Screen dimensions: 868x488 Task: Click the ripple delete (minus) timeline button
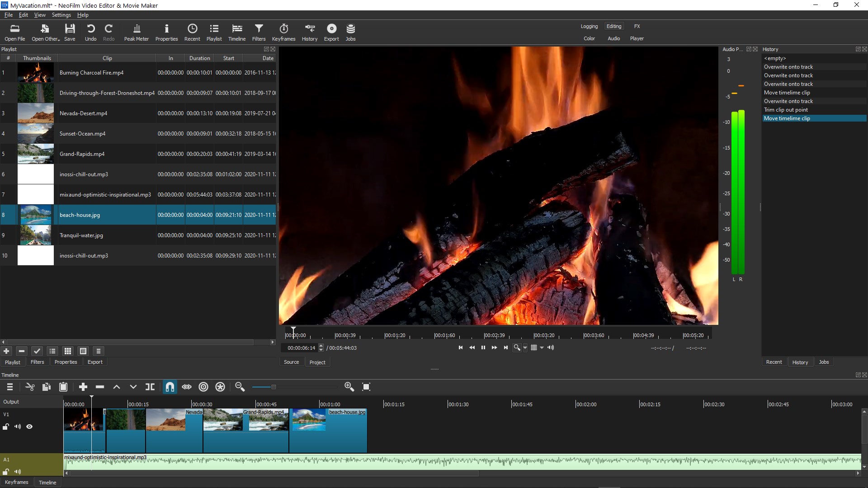pyautogui.click(x=100, y=387)
